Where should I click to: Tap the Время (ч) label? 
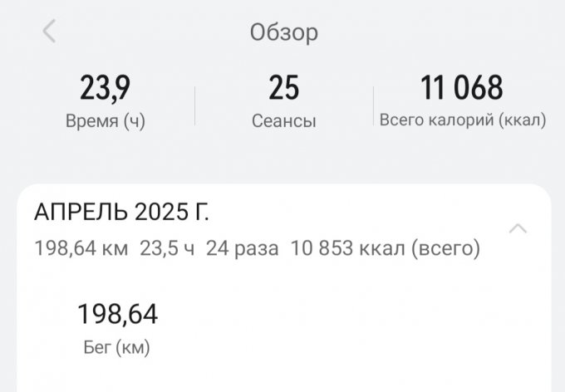click(x=106, y=120)
